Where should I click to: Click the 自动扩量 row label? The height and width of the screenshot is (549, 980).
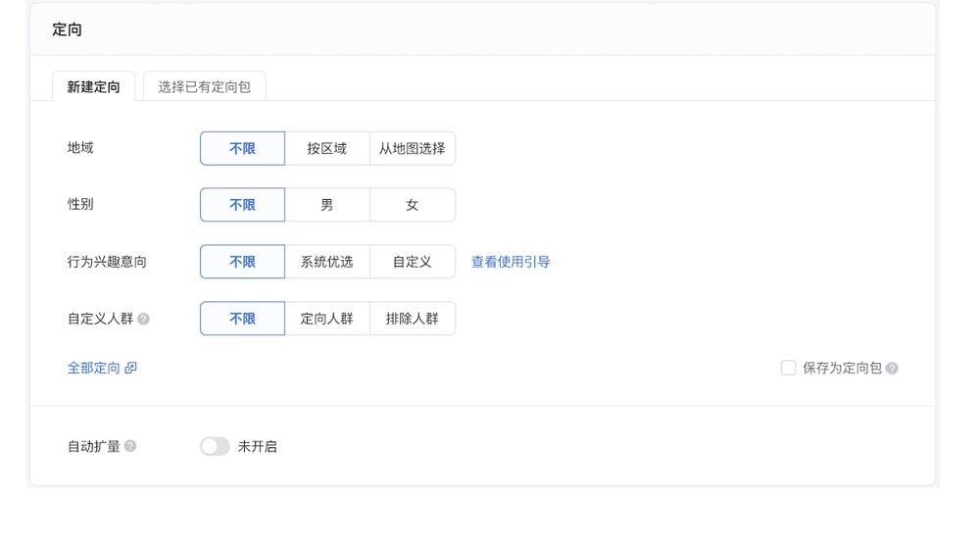coord(94,446)
